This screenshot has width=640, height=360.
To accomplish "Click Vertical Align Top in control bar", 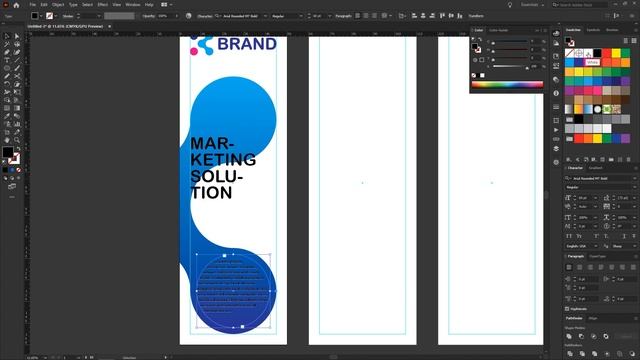I will pyautogui.click(x=442, y=16).
